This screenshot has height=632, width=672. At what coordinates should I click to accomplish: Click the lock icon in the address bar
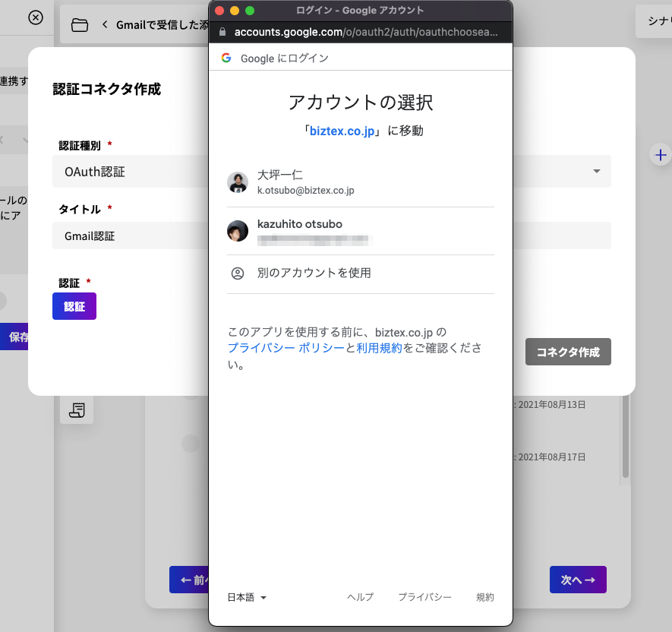(x=223, y=33)
